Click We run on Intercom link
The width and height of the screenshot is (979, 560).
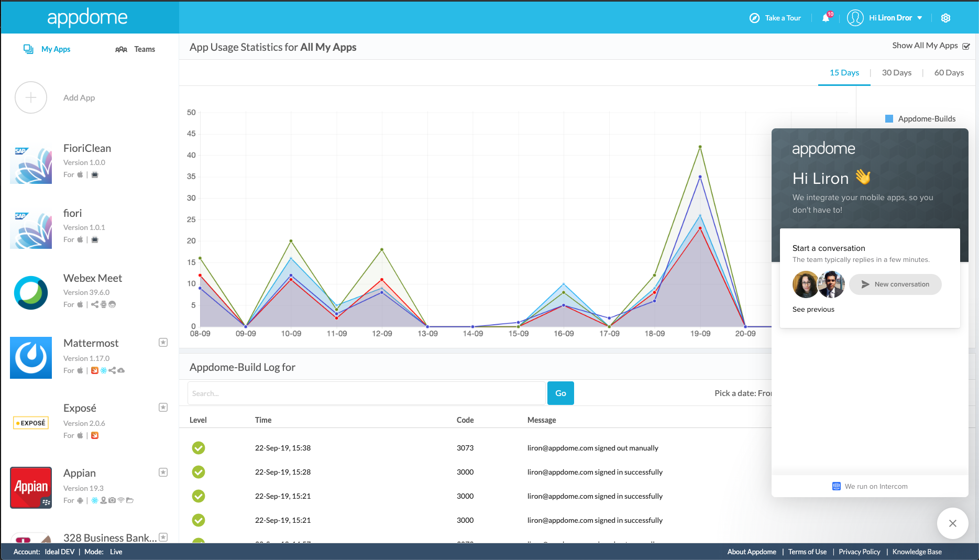(x=870, y=487)
